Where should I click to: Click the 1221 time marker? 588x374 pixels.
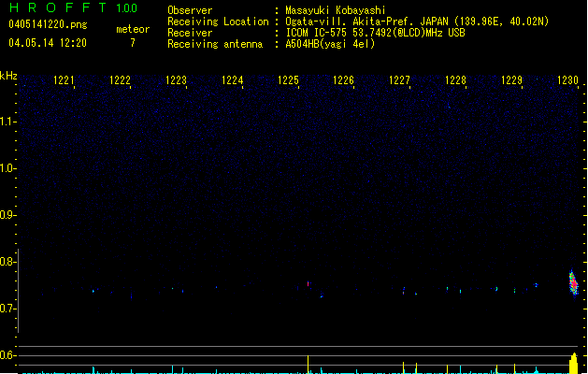click(x=64, y=80)
